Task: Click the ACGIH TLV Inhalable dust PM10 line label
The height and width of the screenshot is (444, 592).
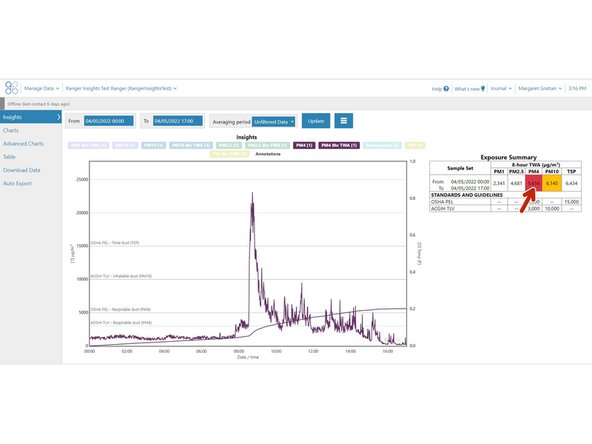Action: [x=121, y=276]
